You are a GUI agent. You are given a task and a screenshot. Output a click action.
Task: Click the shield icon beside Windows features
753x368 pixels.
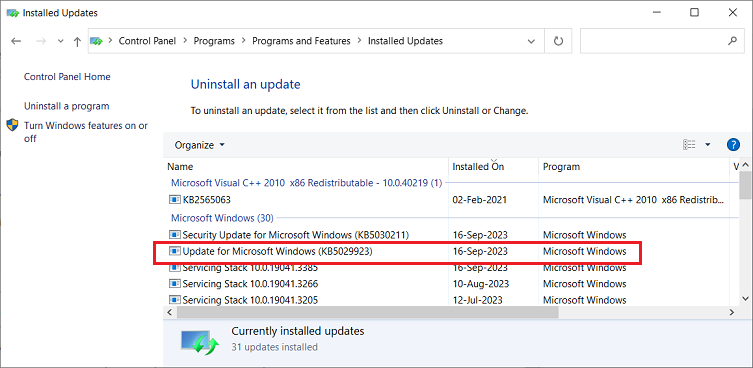tap(12, 125)
